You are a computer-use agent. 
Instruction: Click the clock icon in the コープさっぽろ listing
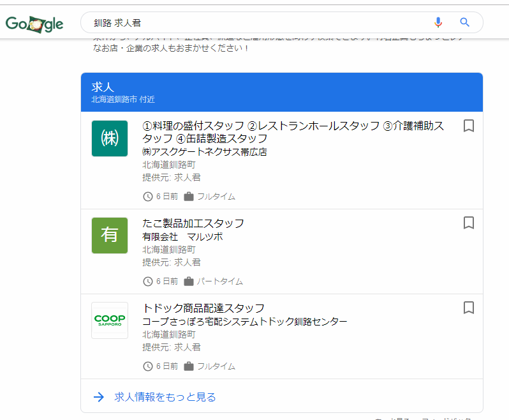tap(148, 366)
